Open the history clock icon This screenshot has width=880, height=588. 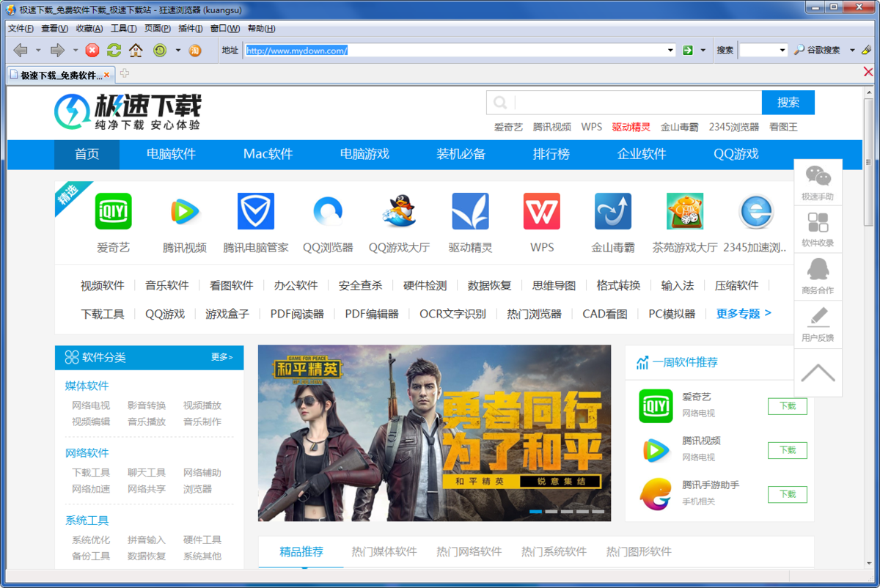(x=160, y=51)
